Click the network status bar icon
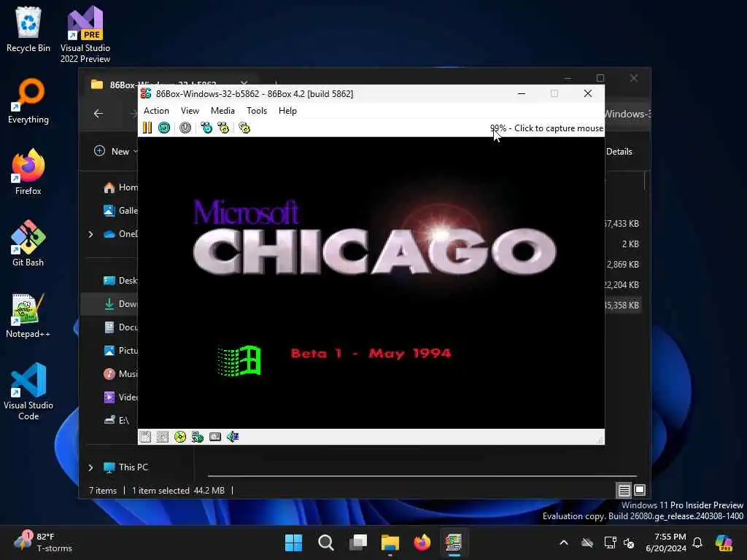The width and height of the screenshot is (747, 560). 197,437
